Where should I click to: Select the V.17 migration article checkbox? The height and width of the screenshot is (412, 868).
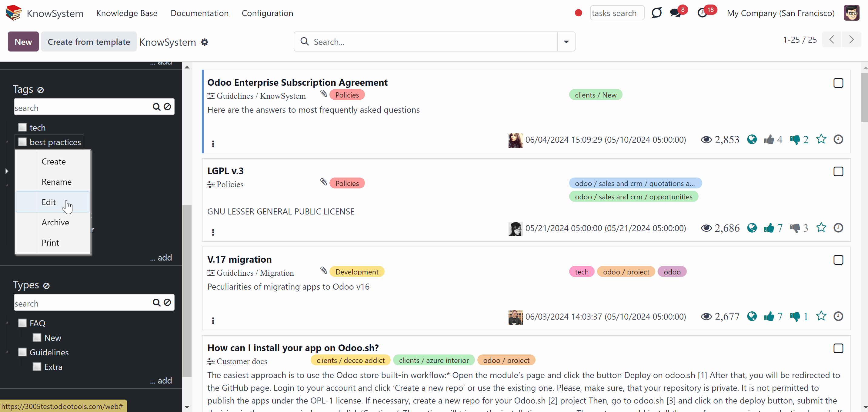(x=838, y=260)
